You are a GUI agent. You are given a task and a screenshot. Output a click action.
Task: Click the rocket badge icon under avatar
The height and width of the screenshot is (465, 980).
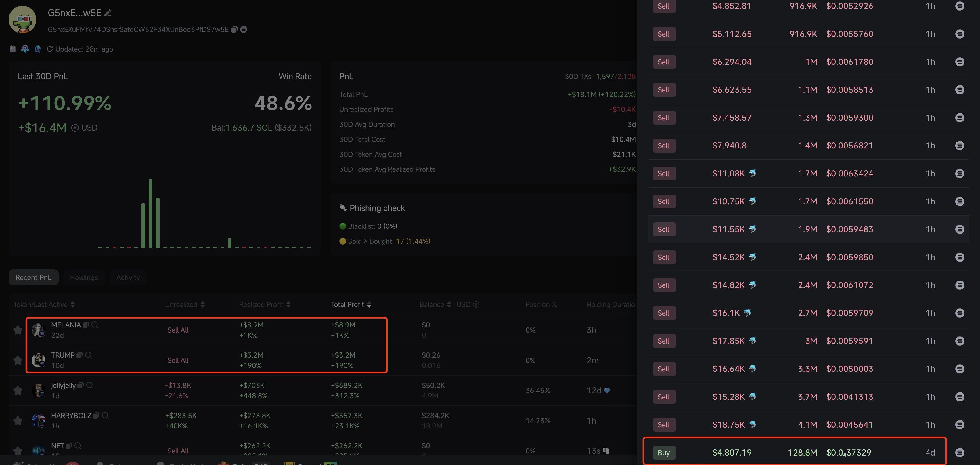(x=25, y=49)
